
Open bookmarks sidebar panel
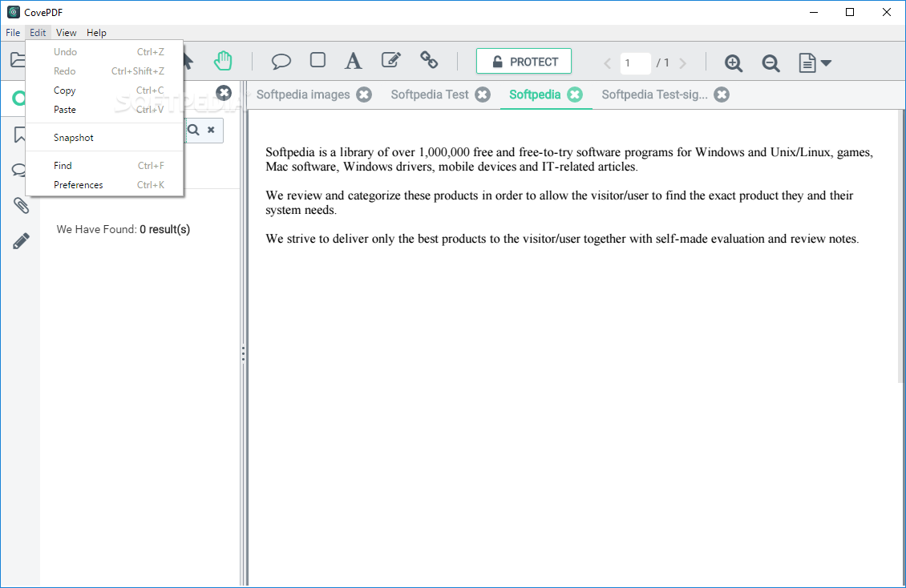20,135
